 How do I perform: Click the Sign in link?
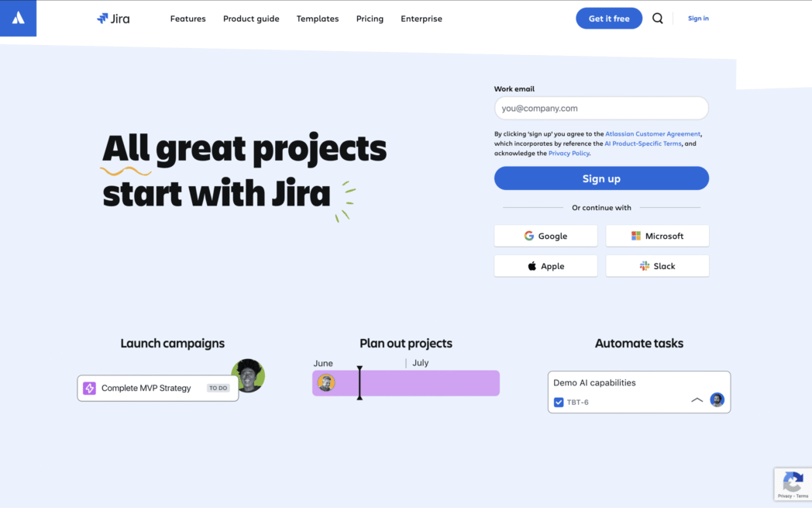click(x=698, y=18)
